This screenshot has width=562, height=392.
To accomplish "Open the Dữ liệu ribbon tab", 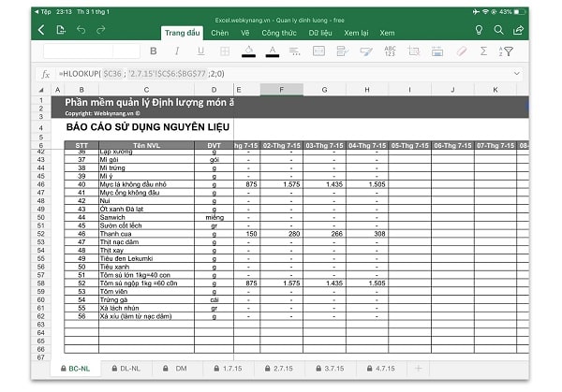I will 320,33.
